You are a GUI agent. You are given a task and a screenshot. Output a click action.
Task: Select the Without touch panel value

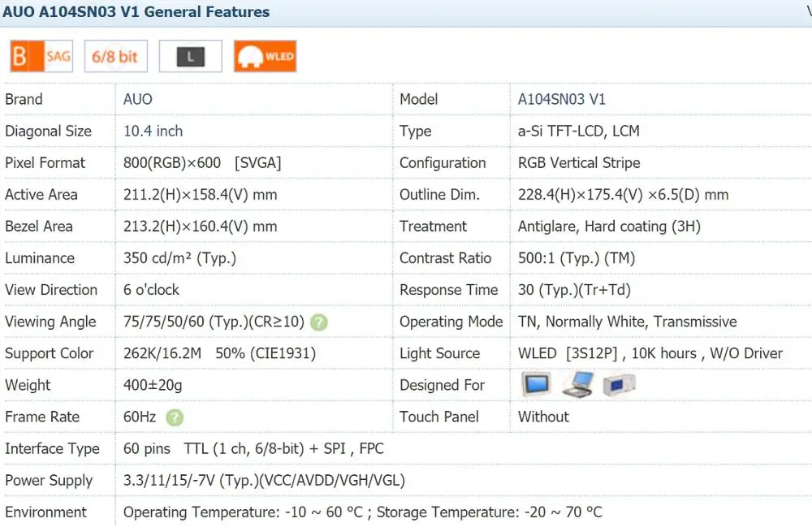543,417
